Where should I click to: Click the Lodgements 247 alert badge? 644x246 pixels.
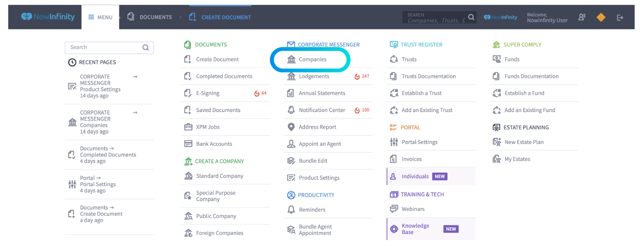[x=362, y=76]
